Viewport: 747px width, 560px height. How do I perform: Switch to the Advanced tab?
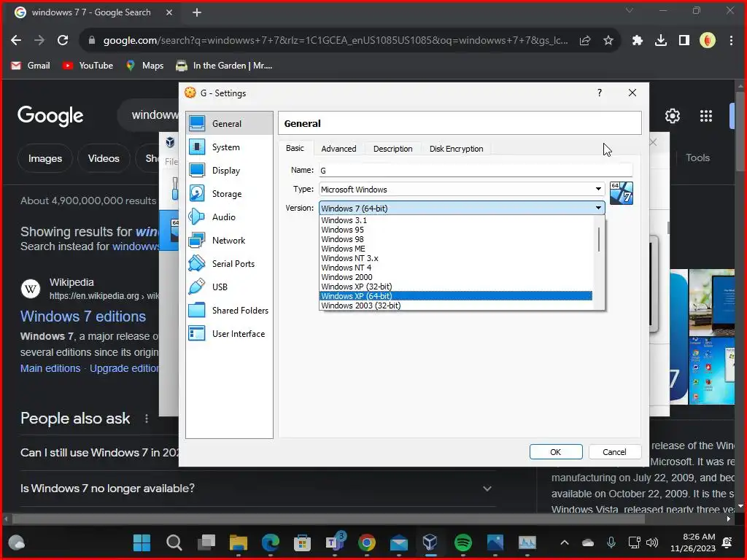tap(338, 149)
